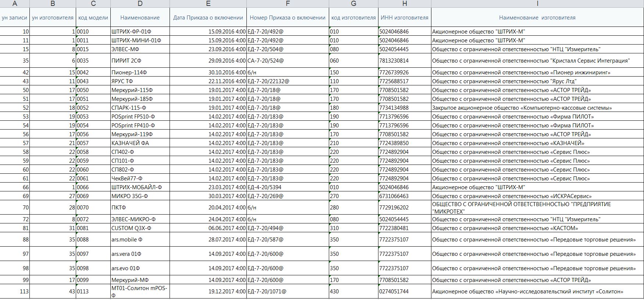
Task: Click manufacturer cell 'ПРЕДПРИЯТИЕ "МИКРОТЕХ"'
Action: click(x=537, y=207)
